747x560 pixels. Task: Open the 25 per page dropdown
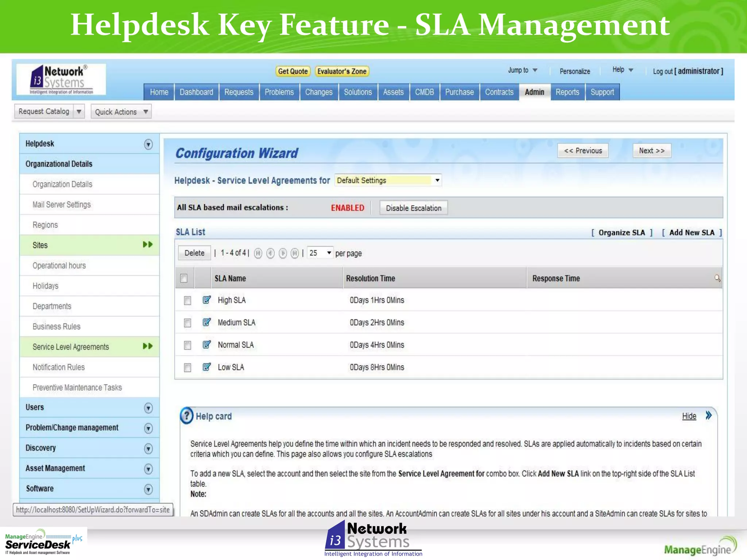(320, 253)
